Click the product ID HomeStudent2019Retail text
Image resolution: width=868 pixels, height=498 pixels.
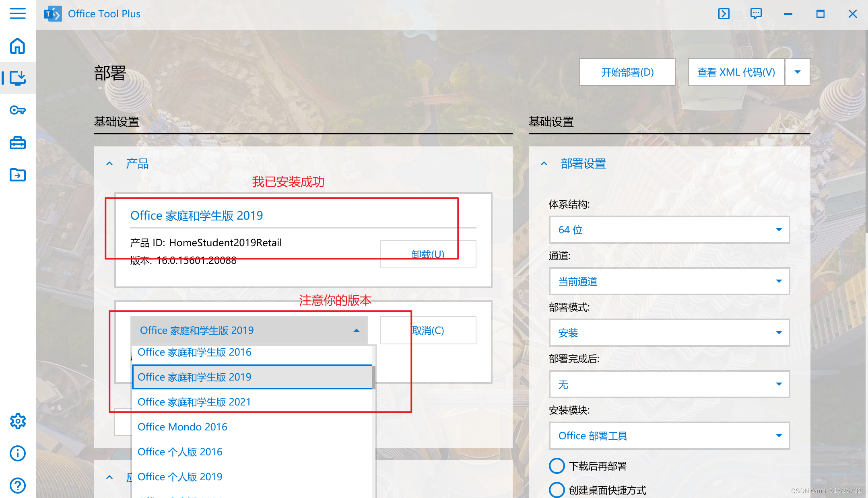click(206, 243)
